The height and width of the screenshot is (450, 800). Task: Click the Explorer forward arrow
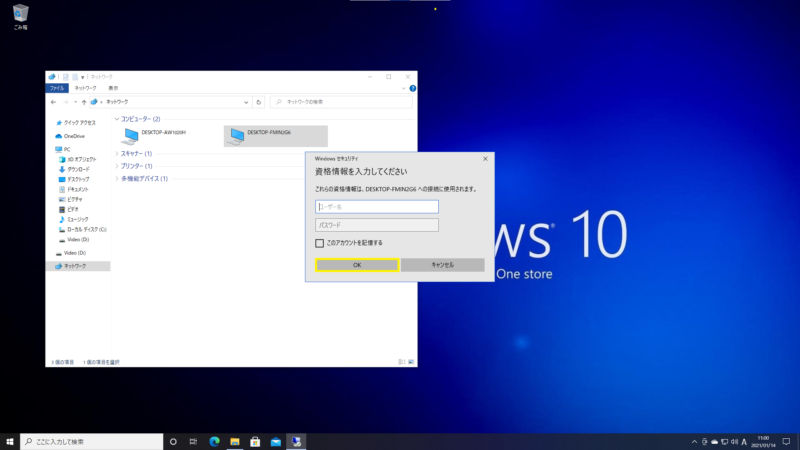click(65, 102)
